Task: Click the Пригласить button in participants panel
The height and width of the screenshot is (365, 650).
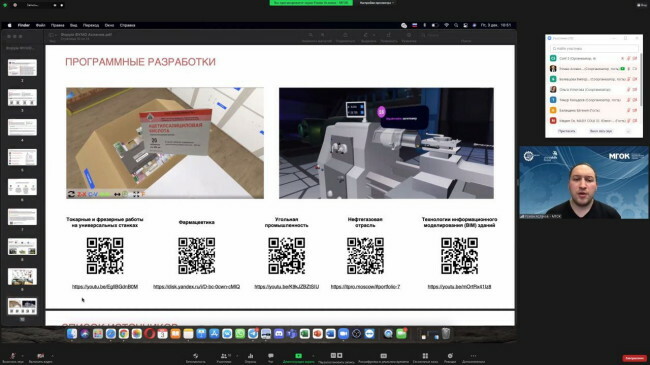Action: tap(566, 131)
